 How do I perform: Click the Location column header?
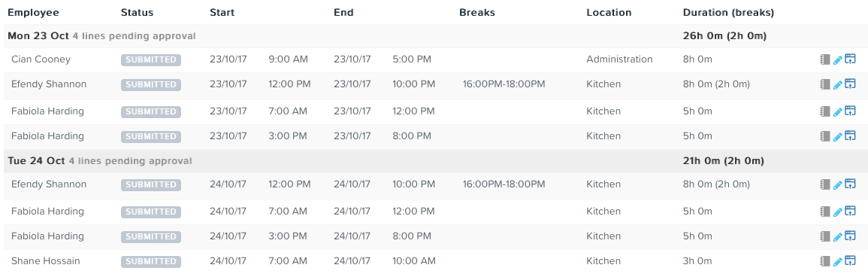[x=609, y=12]
